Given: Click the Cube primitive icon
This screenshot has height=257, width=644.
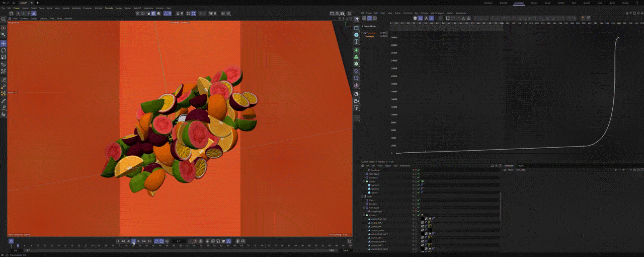Looking at the screenshot, I should (356, 35).
